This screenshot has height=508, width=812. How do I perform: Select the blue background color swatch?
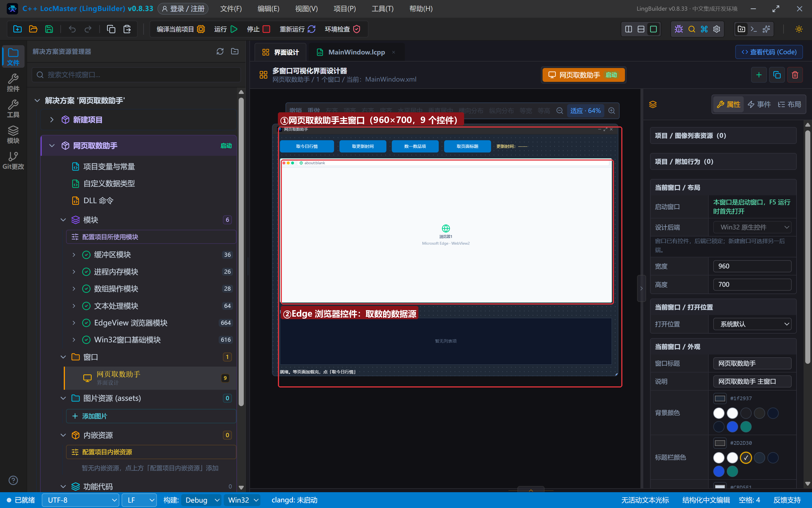732,427
